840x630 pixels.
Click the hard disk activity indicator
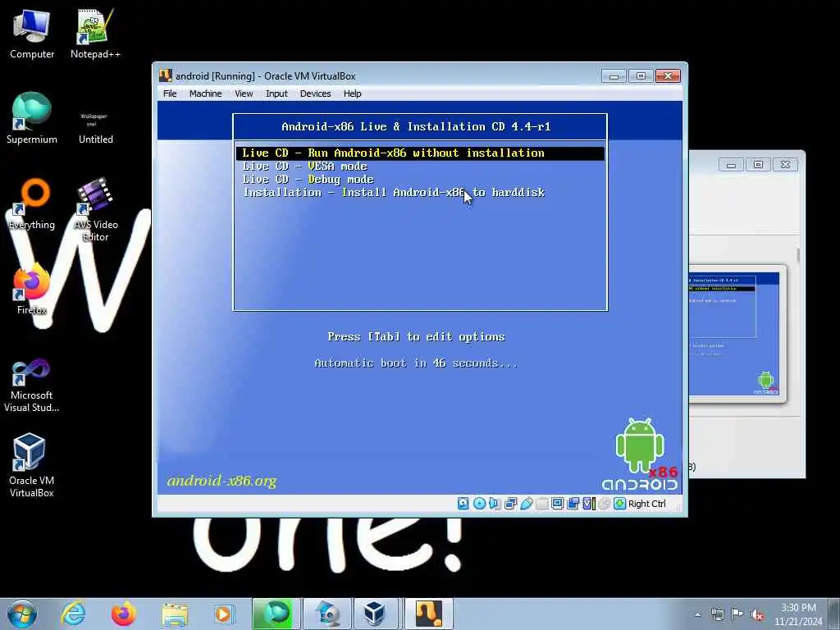[463, 504]
